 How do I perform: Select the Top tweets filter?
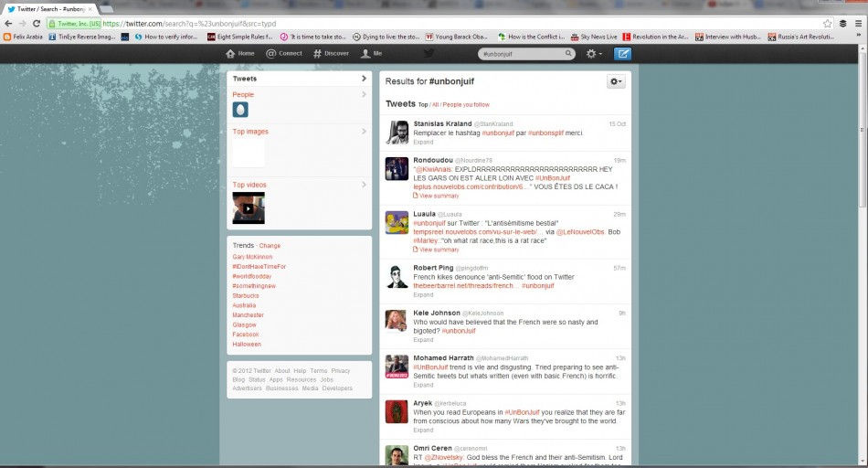[423, 105]
